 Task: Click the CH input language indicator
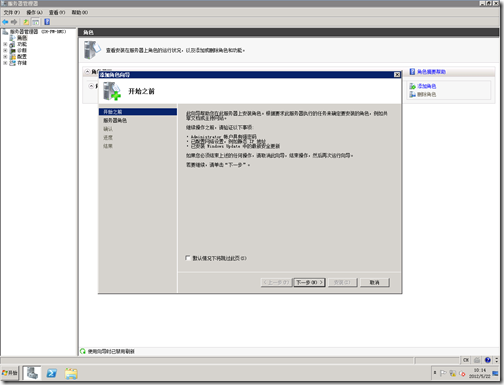(466, 360)
